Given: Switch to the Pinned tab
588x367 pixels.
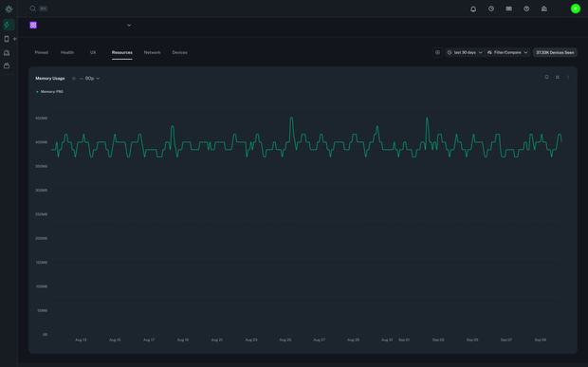Looking at the screenshot, I should click(41, 52).
